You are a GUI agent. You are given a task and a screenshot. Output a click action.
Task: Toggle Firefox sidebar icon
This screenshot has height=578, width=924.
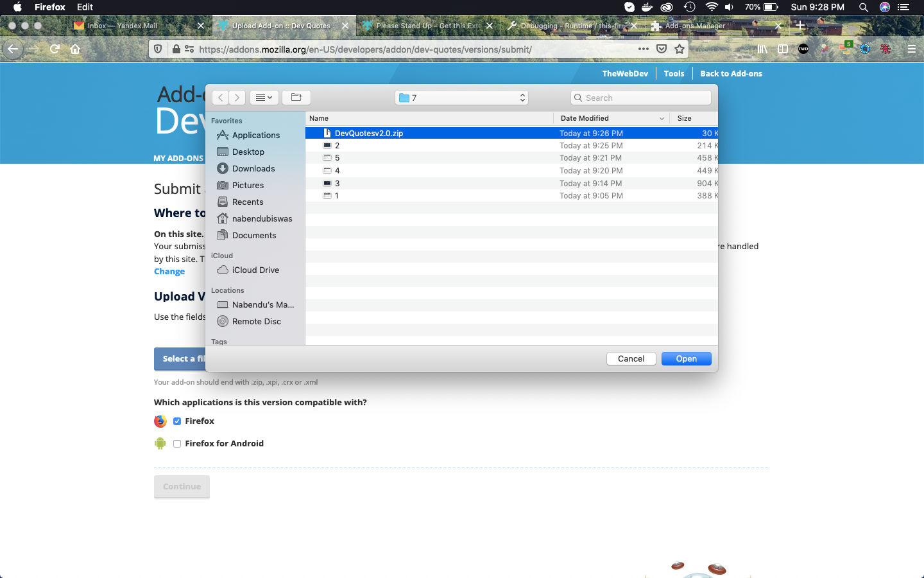(783, 49)
